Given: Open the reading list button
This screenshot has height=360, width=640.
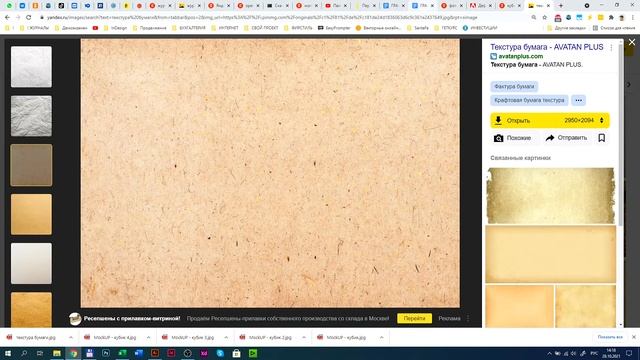Looking at the screenshot, I should (613, 28).
